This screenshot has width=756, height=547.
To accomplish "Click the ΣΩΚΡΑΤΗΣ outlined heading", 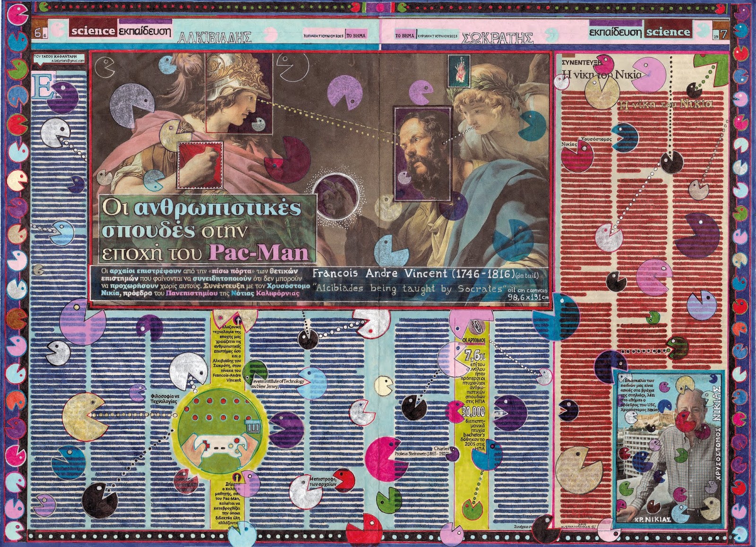I will [498, 37].
